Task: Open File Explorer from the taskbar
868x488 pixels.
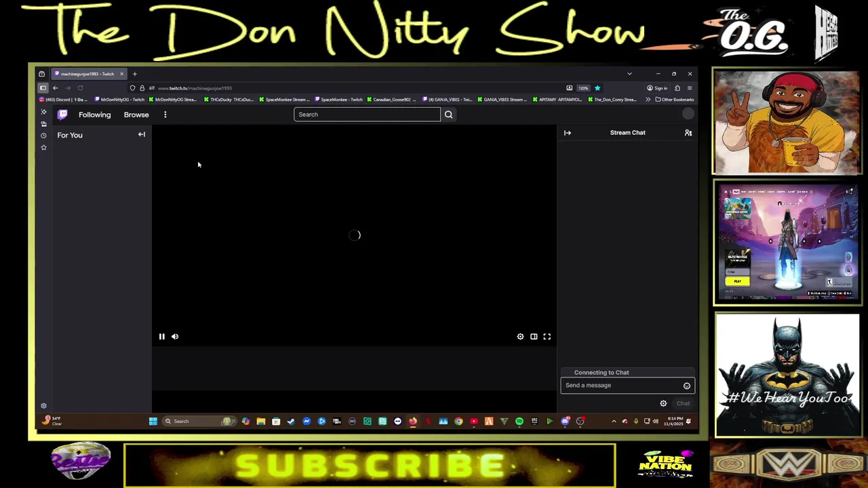Action: point(260,422)
